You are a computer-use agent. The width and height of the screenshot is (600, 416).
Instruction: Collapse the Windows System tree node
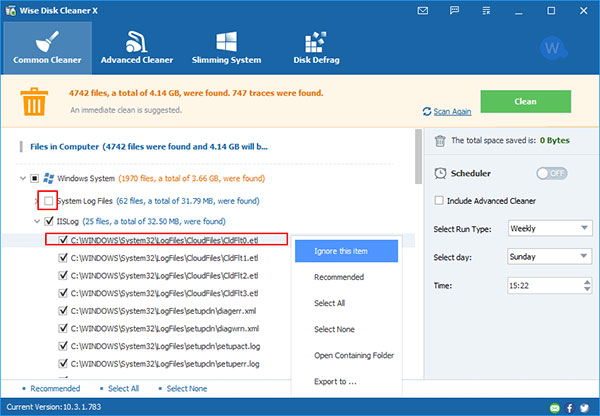[x=21, y=179]
